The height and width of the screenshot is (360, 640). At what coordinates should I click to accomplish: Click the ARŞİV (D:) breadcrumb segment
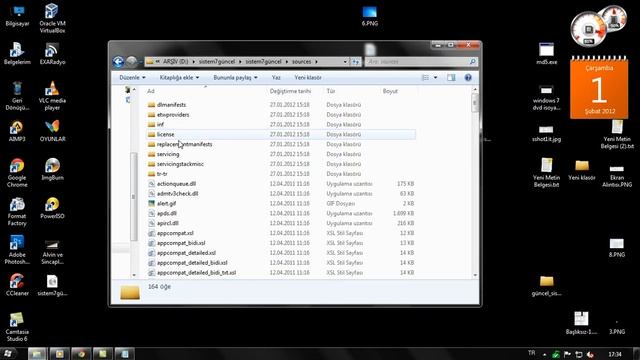coord(176,62)
